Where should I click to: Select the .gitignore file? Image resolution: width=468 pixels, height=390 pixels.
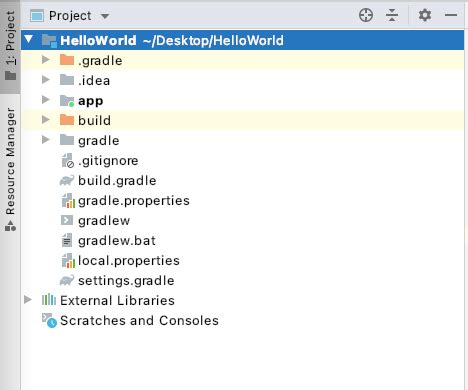click(108, 161)
